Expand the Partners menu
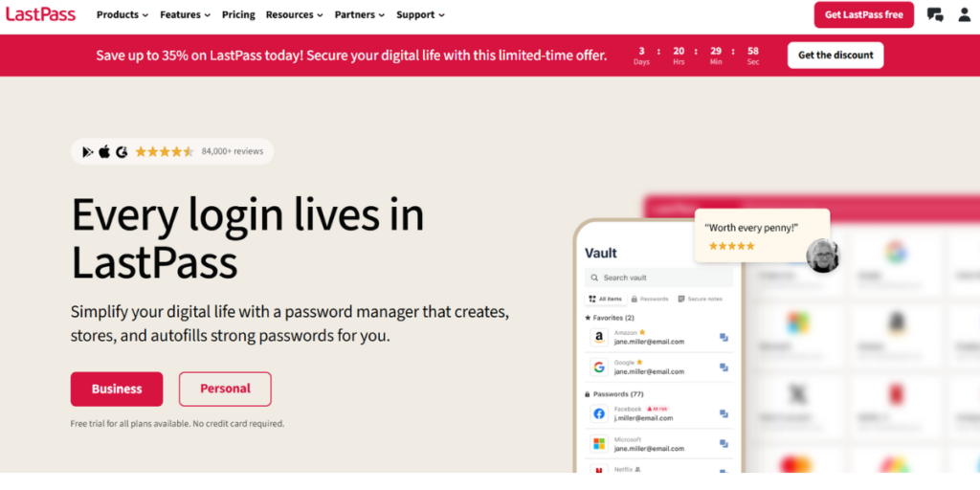Screen dimensions: 980x490 click(x=360, y=15)
